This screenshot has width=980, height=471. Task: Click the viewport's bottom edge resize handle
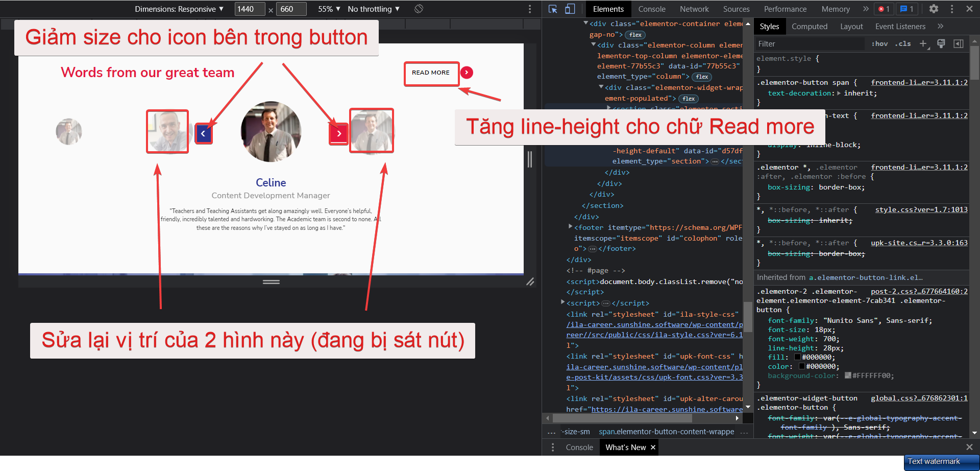click(271, 281)
